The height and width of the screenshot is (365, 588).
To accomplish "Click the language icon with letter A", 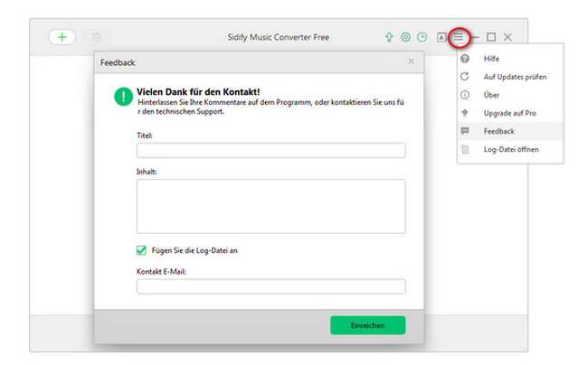I will pyautogui.click(x=441, y=37).
